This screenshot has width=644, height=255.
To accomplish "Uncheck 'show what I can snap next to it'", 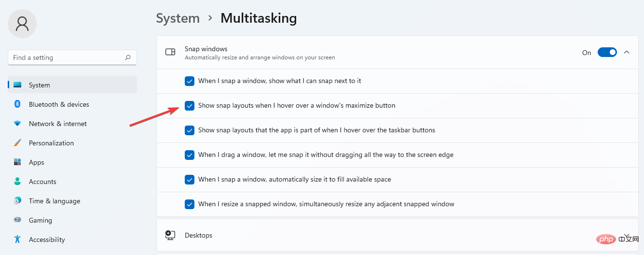I will (190, 81).
